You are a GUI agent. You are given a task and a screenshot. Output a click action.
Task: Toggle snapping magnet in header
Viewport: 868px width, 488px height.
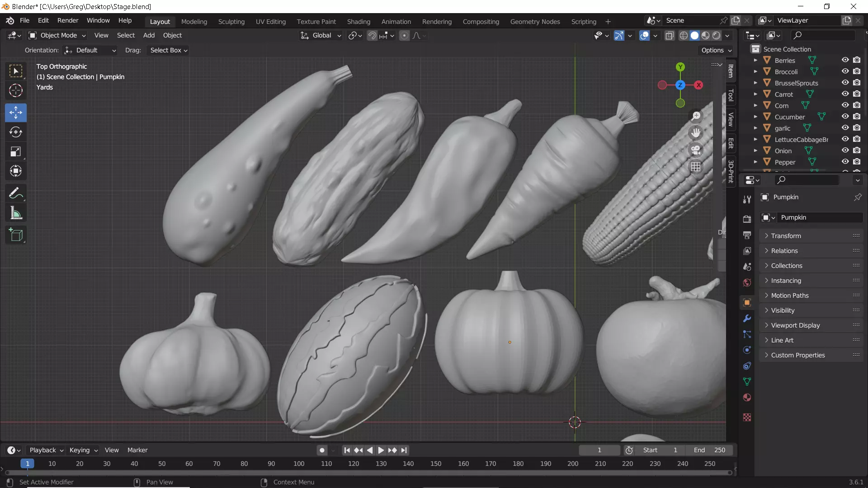[x=372, y=36]
